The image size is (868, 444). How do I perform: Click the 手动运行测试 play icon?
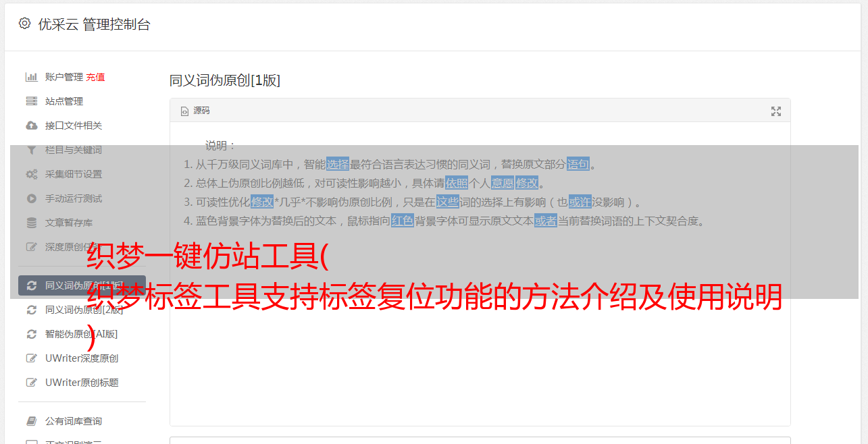[31, 198]
